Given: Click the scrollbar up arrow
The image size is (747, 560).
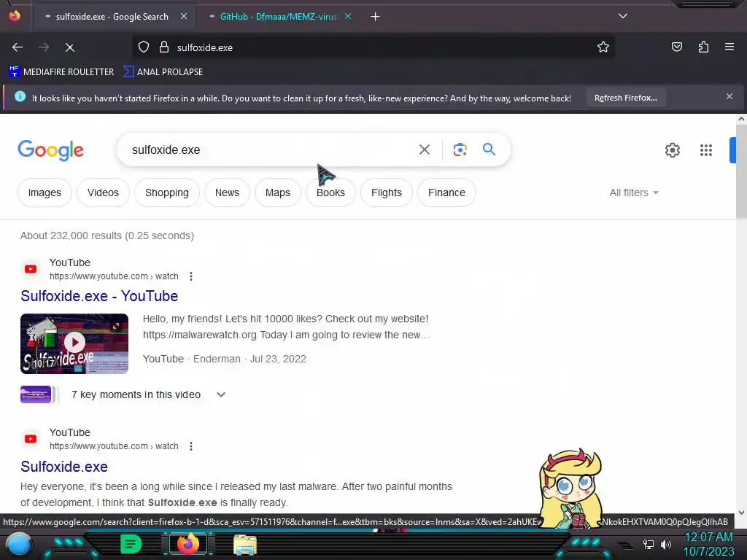Looking at the screenshot, I should click(741, 119).
